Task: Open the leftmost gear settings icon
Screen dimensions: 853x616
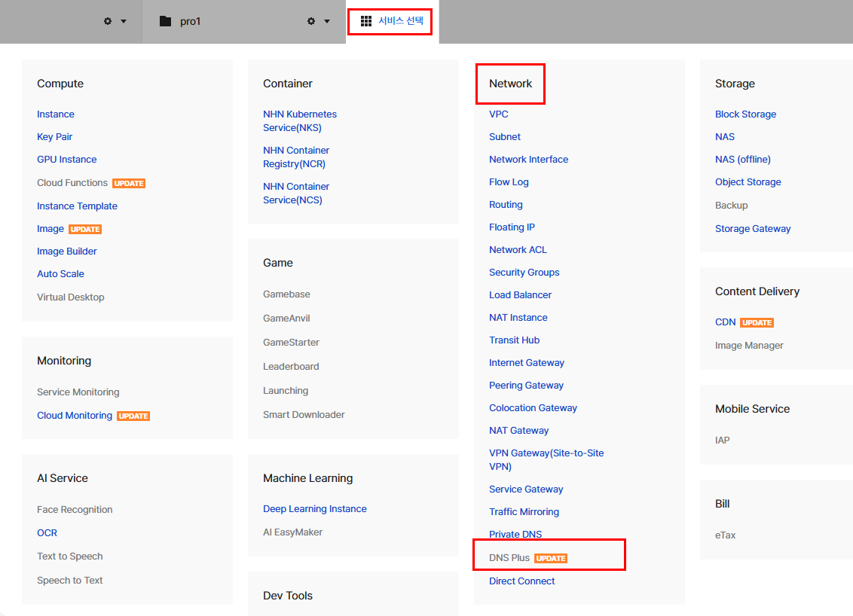Action: point(108,21)
